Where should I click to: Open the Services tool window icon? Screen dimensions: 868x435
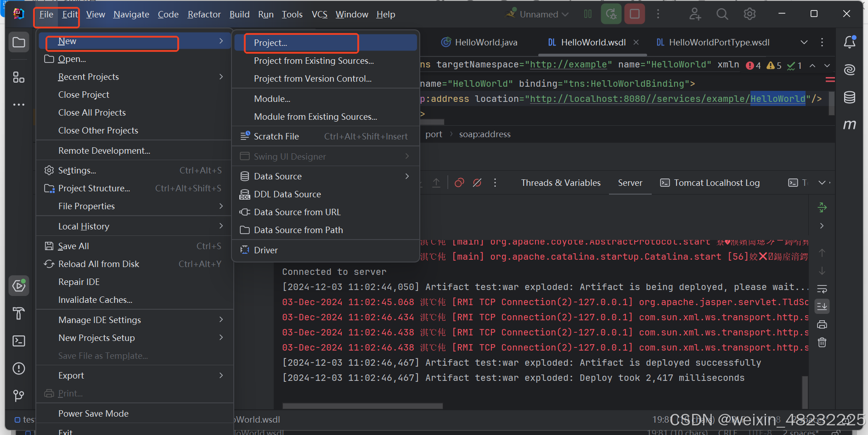pos(19,286)
